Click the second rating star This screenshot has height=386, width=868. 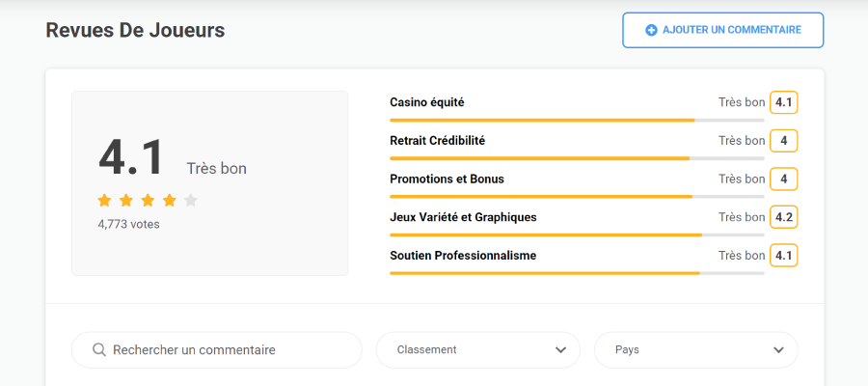pos(126,201)
